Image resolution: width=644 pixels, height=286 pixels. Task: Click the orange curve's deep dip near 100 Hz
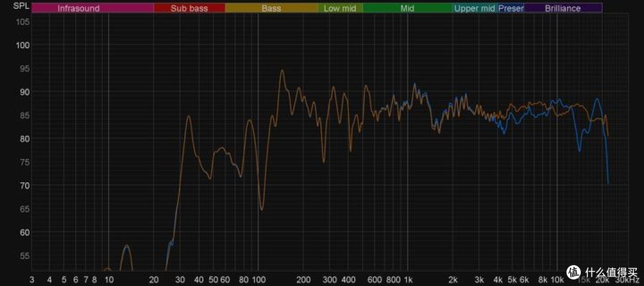[261, 210]
